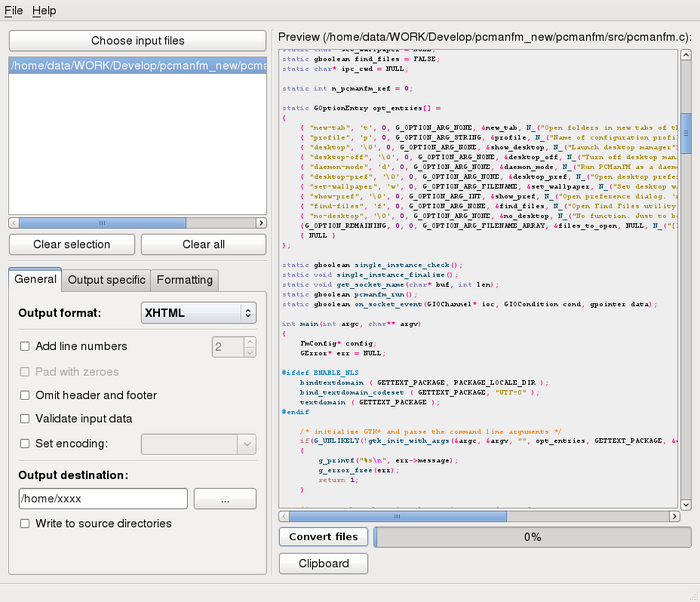Open the File menu
Viewport: 700px width, 602px height.
tap(13, 10)
